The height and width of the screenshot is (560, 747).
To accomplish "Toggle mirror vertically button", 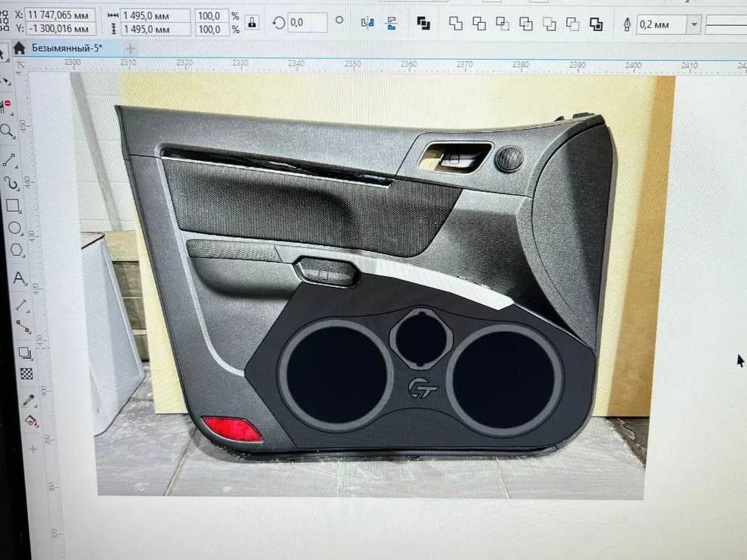I will (x=392, y=23).
